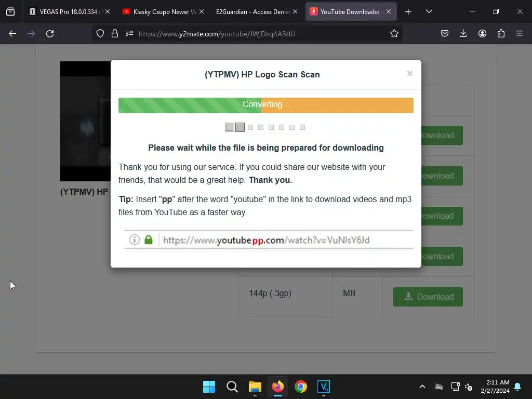Save page to Pocket
Image resolution: width=532 pixels, height=399 pixels.
coord(445,34)
